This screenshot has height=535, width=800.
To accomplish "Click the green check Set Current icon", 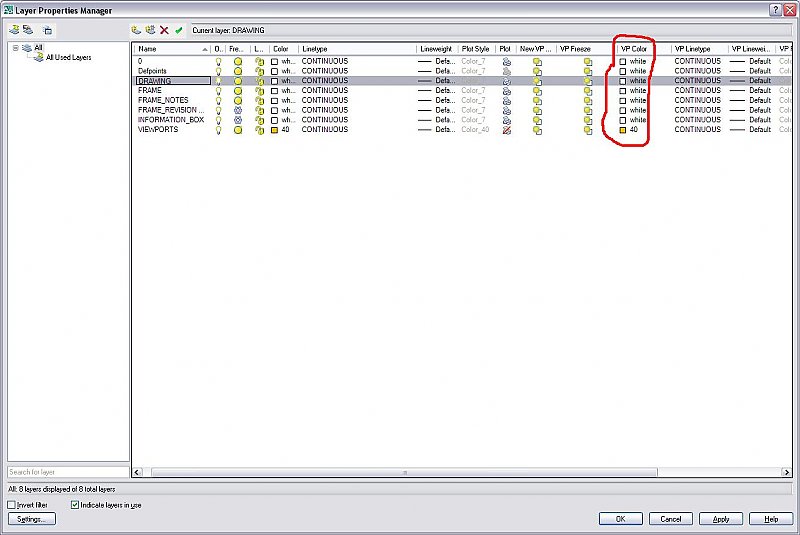I will pos(179,30).
